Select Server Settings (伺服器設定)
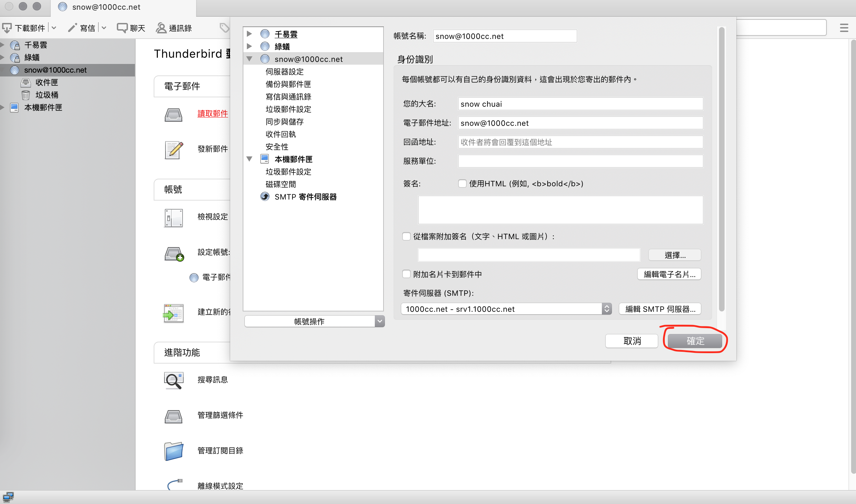 coord(284,72)
